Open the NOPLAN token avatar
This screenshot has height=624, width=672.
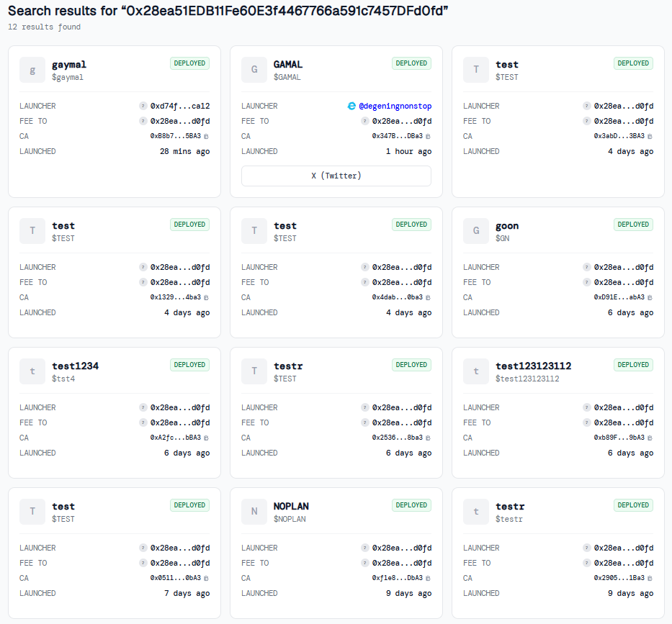tap(254, 512)
